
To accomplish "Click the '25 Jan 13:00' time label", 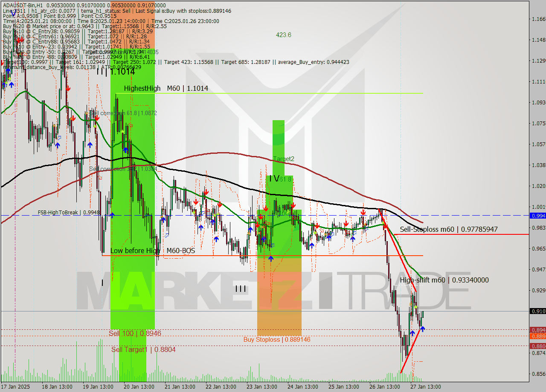I will click(x=343, y=387).
